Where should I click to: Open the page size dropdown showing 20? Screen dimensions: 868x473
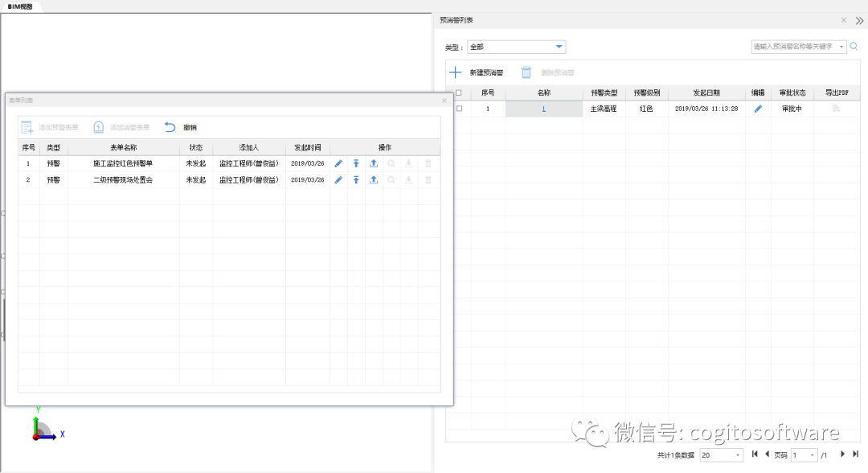coord(721,454)
